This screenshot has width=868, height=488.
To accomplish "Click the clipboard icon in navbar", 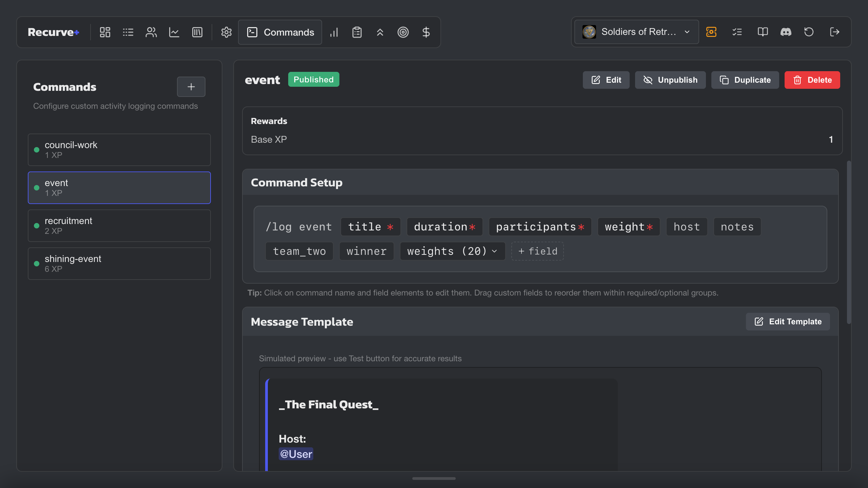I will pyautogui.click(x=357, y=32).
